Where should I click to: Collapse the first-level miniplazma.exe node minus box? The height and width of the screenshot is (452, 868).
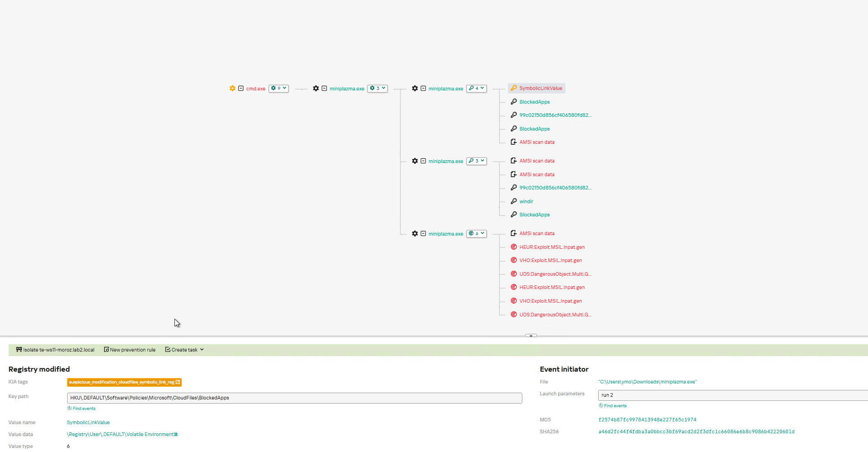pyautogui.click(x=324, y=89)
